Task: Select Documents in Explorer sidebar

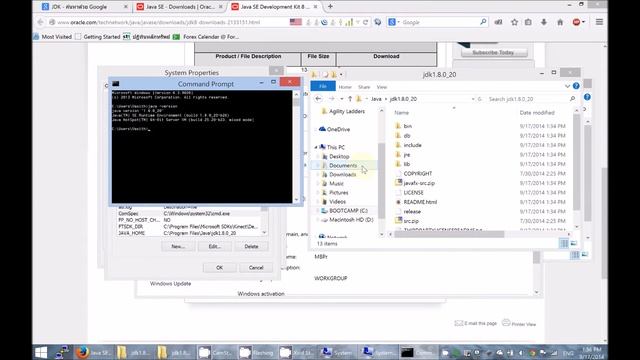Action: click(x=343, y=165)
